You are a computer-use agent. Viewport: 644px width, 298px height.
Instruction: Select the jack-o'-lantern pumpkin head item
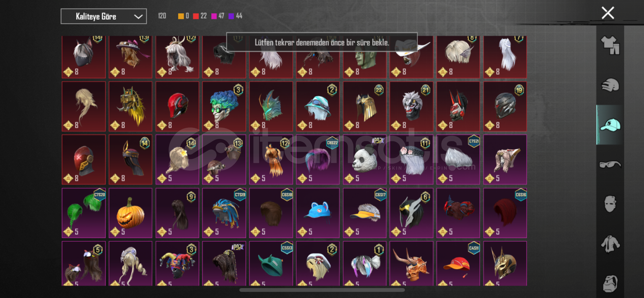click(x=130, y=213)
